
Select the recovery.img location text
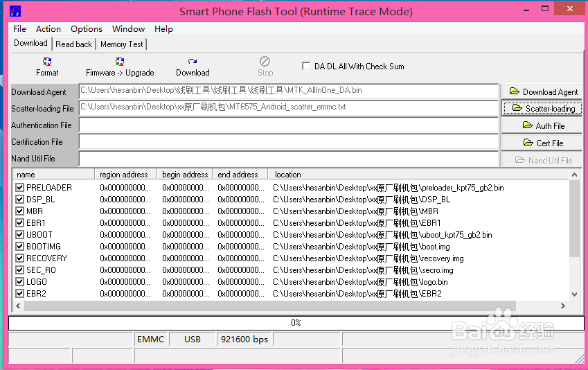click(x=368, y=258)
